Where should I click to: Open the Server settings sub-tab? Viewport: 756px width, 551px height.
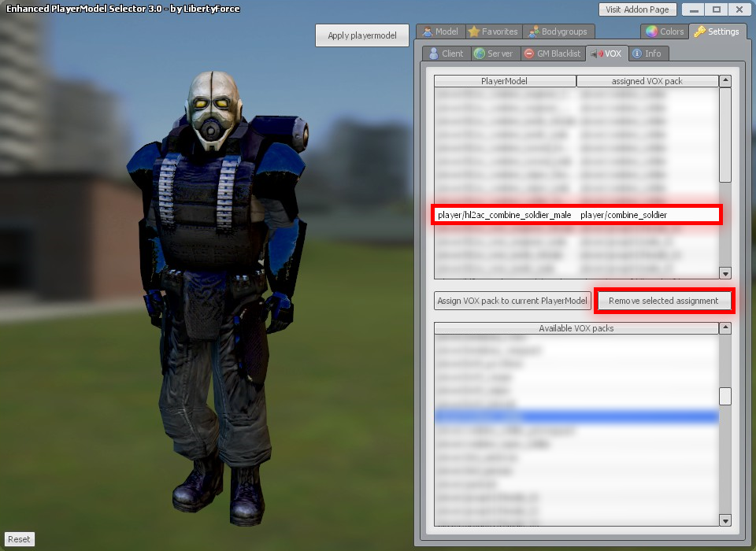[495, 54]
